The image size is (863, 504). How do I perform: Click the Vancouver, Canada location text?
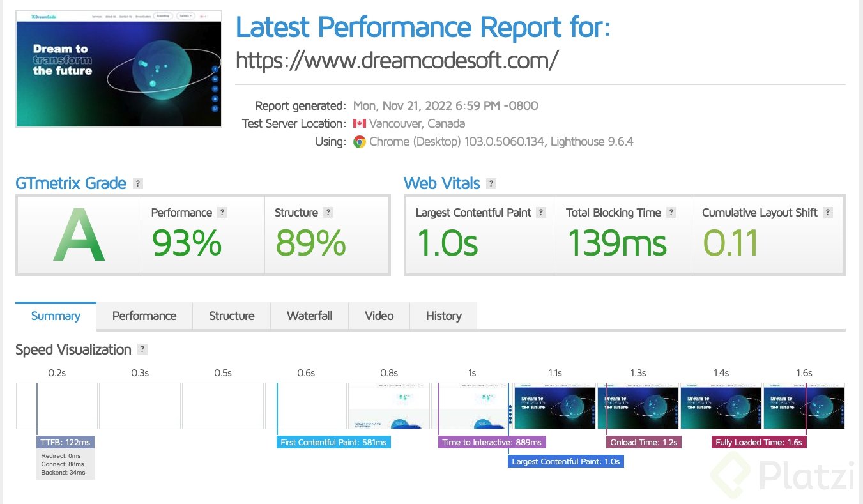pos(417,124)
